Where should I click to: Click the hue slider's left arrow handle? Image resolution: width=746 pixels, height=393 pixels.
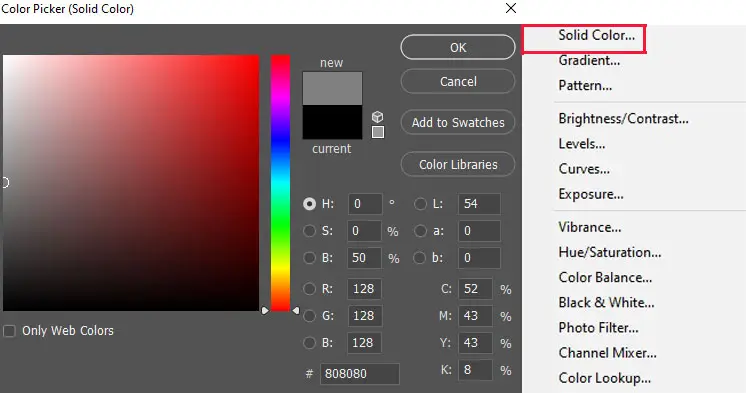coord(265,311)
